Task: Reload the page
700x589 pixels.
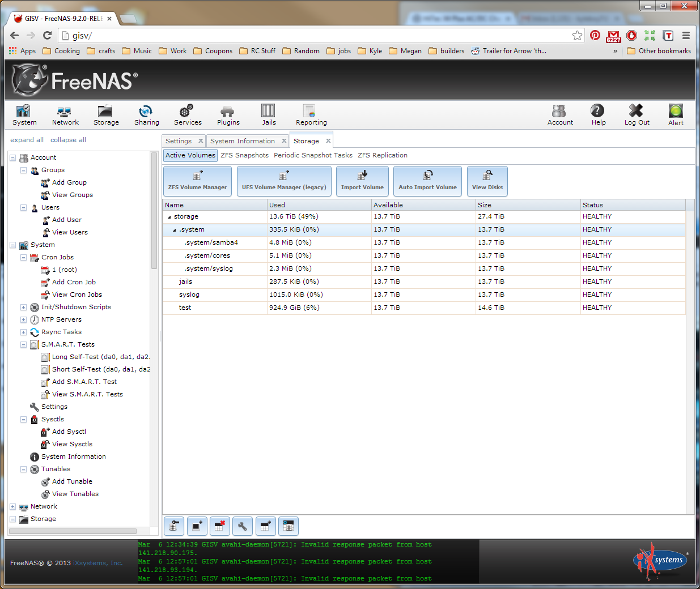Action: pyautogui.click(x=48, y=35)
